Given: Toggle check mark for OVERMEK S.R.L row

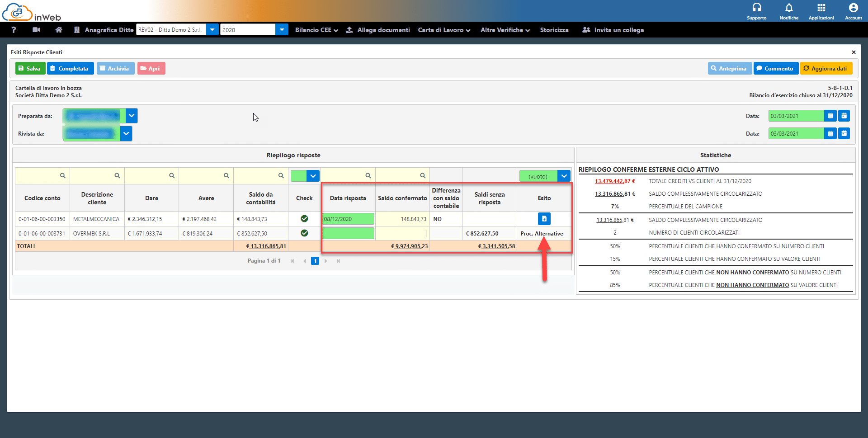Looking at the screenshot, I should pyautogui.click(x=304, y=233).
